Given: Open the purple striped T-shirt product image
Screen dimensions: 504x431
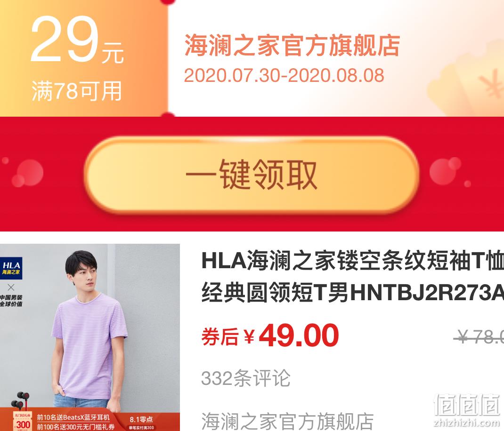Looking at the screenshot, I should click(89, 337).
